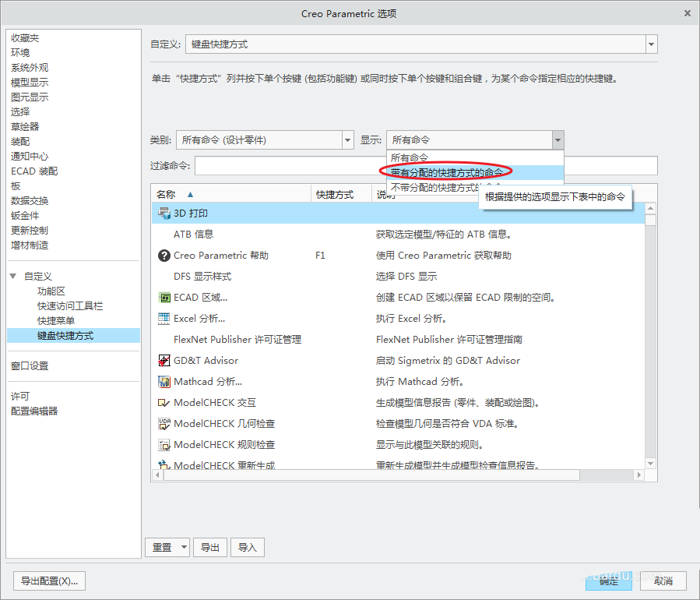Open 许可 in the left panel

coord(20,397)
